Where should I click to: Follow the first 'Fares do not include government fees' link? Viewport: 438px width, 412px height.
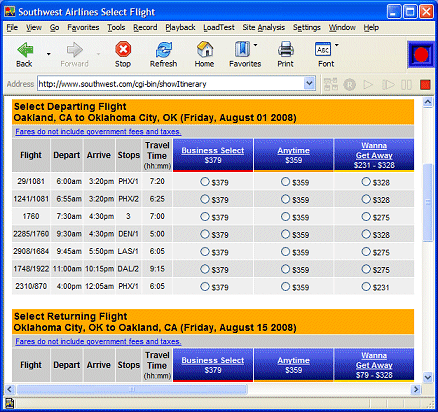click(98, 132)
